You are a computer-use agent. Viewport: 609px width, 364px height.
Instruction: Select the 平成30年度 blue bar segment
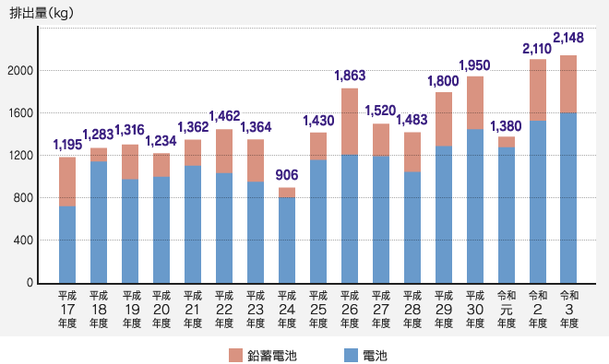[x=475, y=206]
